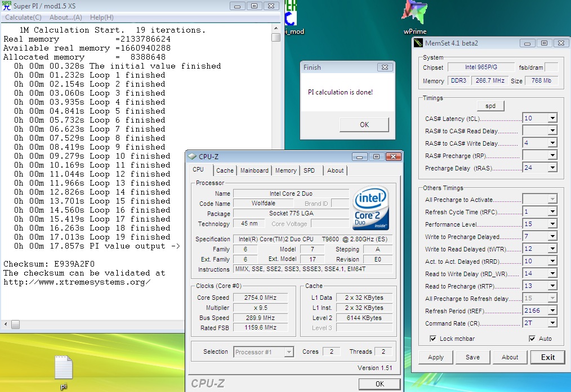Click Super PI horizontal scrollbar thumb

point(15,324)
